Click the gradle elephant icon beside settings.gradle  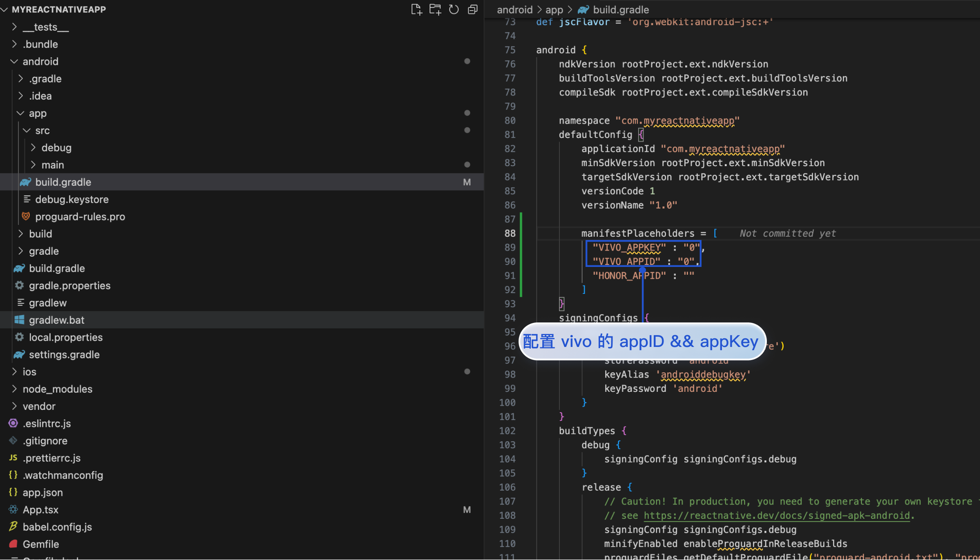(19, 354)
